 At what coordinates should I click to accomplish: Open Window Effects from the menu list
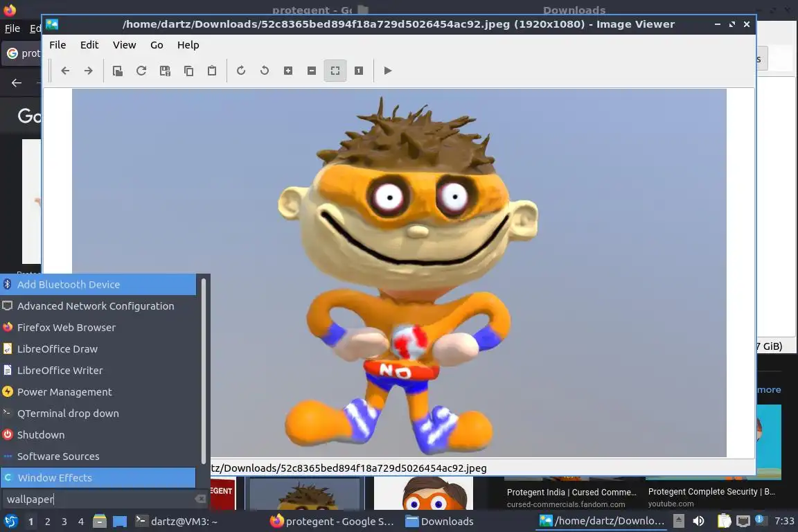tap(98, 477)
